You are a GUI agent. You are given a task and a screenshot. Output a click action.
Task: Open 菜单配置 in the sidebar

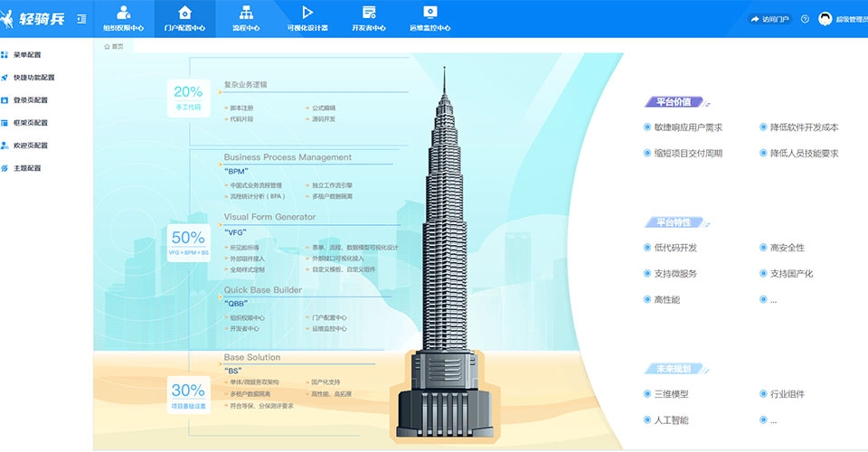click(27, 55)
